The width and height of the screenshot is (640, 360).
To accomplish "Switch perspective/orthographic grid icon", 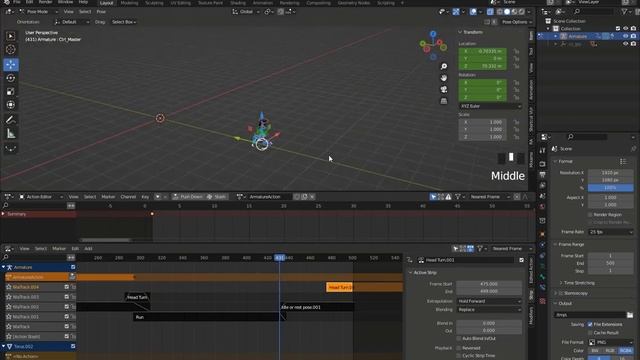I will point(444,101).
